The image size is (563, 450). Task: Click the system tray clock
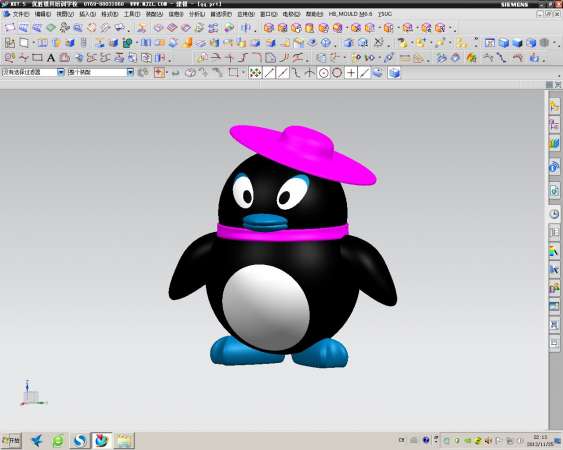tap(540, 441)
